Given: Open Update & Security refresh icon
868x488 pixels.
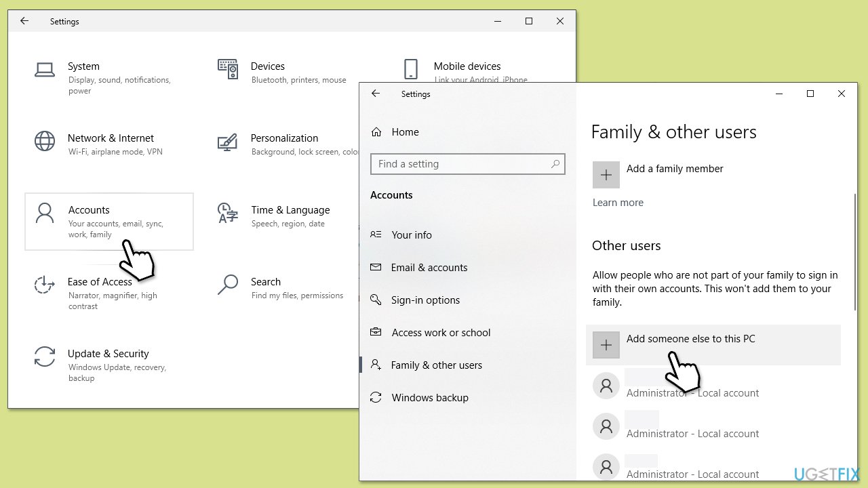Looking at the screenshot, I should (x=45, y=357).
